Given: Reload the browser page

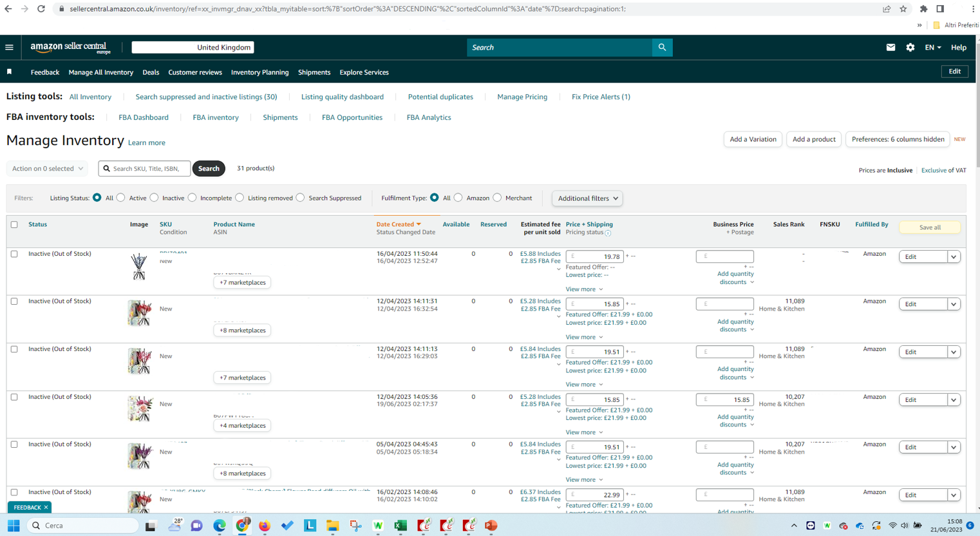Looking at the screenshot, I should (41, 9).
